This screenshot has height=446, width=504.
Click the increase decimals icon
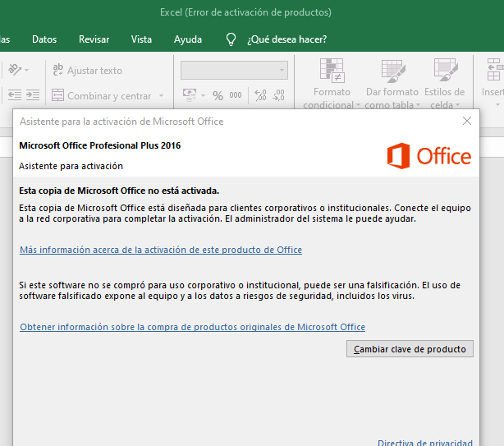click(260, 95)
